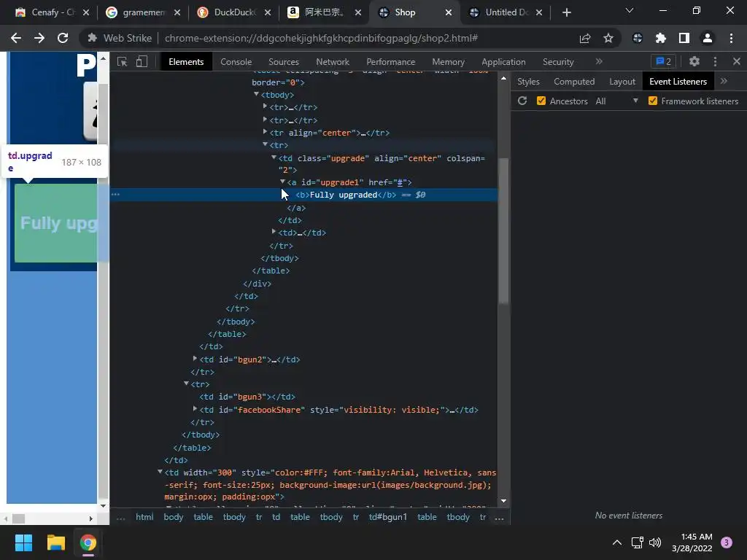Switch to the DuckDuckGo browser tab
The image size is (747, 560).
click(234, 12)
